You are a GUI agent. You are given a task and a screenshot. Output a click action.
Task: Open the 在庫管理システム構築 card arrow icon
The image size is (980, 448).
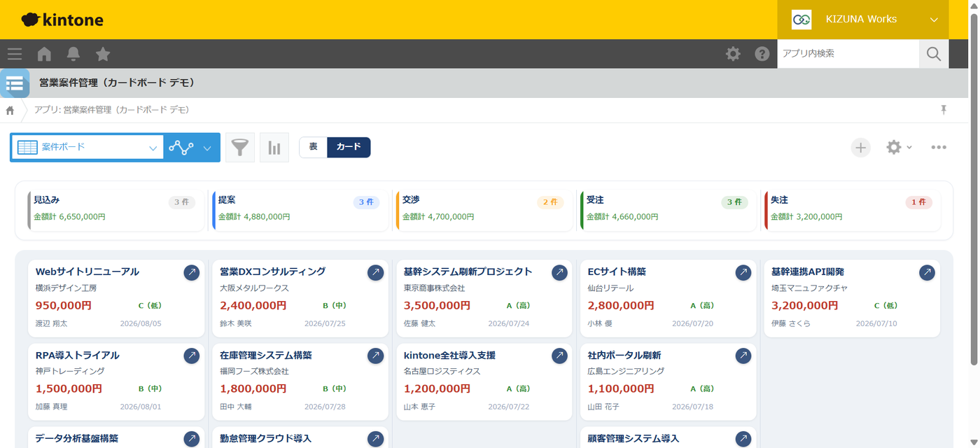click(x=376, y=356)
